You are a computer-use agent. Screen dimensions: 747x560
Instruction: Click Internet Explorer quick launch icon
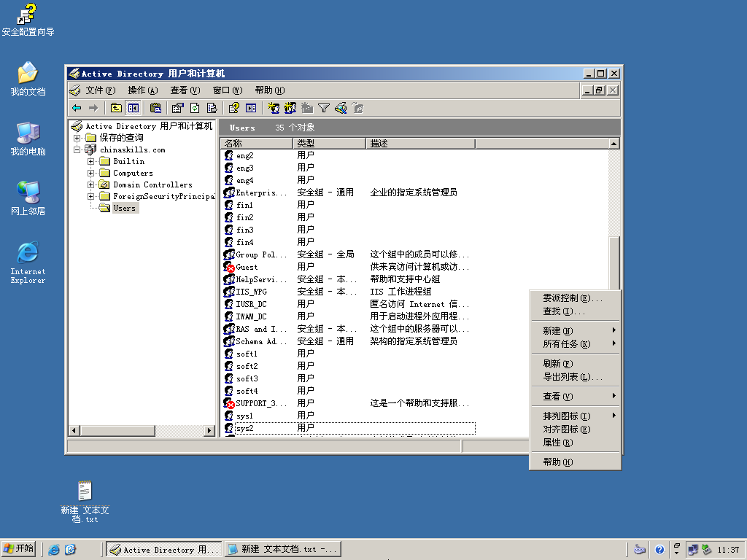tap(54, 550)
